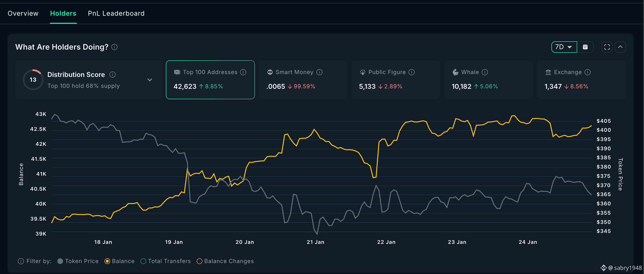644x274 pixels.
Task: Click info icon beside Public Figure
Action: click(412, 72)
